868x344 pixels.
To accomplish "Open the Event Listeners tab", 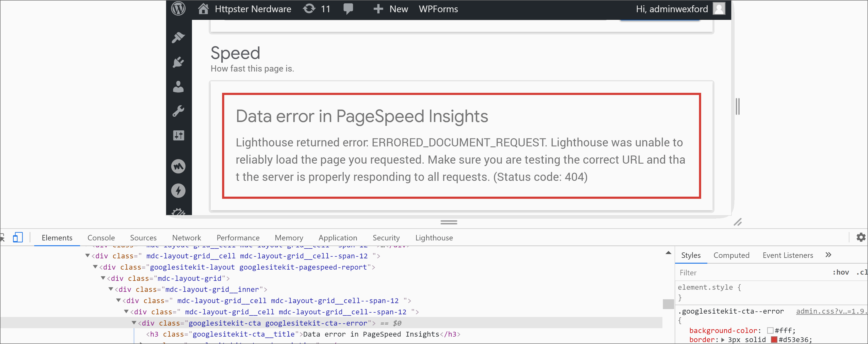I will (x=788, y=255).
